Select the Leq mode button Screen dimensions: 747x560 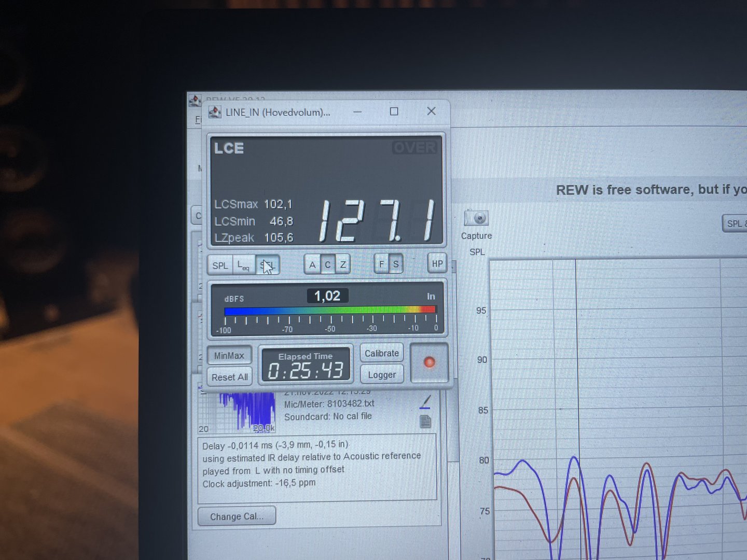(243, 265)
